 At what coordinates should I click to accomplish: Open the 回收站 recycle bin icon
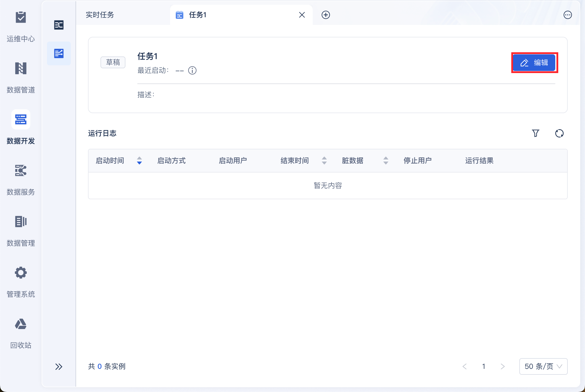(x=21, y=324)
